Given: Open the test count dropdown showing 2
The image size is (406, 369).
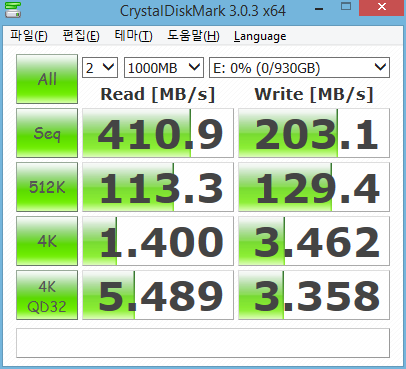Looking at the screenshot, I should pyautogui.click(x=100, y=68).
